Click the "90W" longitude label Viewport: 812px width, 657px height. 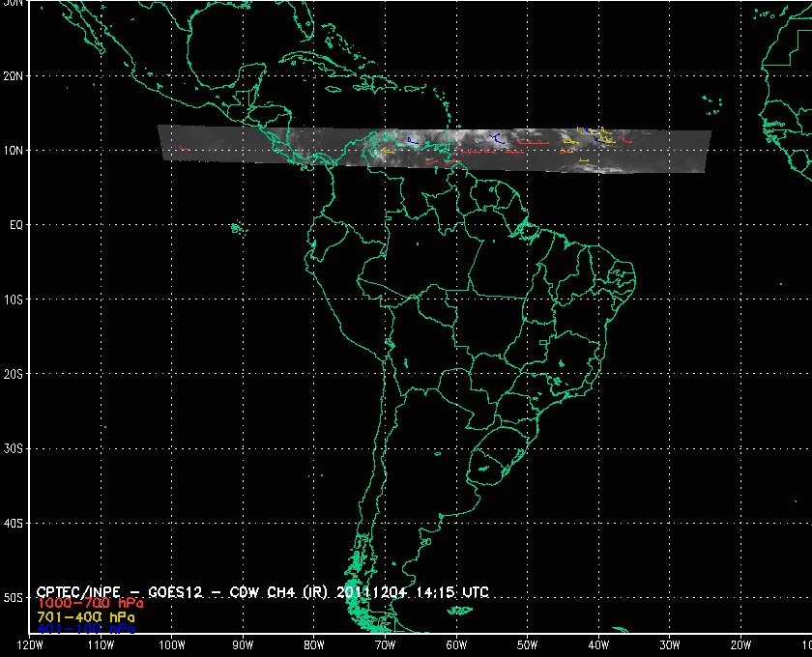coord(243,645)
